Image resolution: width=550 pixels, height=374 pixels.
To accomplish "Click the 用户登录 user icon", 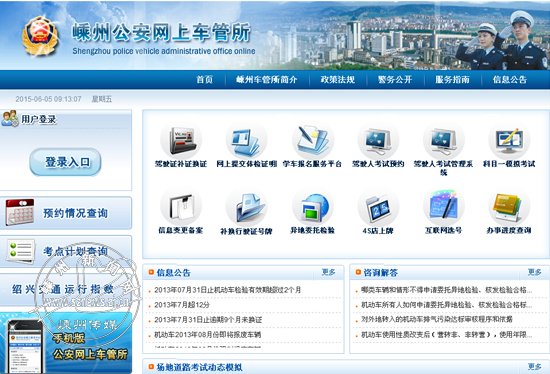I will point(10,119).
